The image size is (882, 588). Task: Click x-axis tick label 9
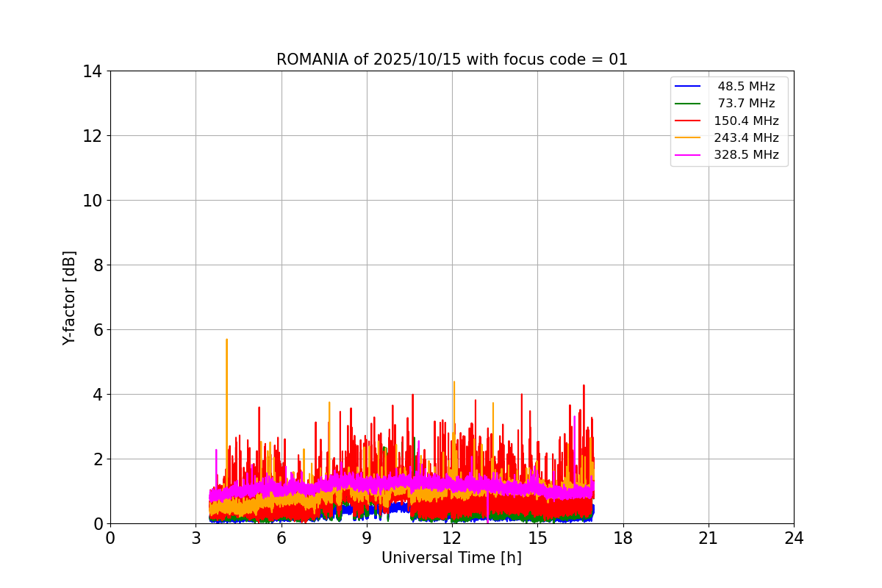pyautogui.click(x=367, y=539)
